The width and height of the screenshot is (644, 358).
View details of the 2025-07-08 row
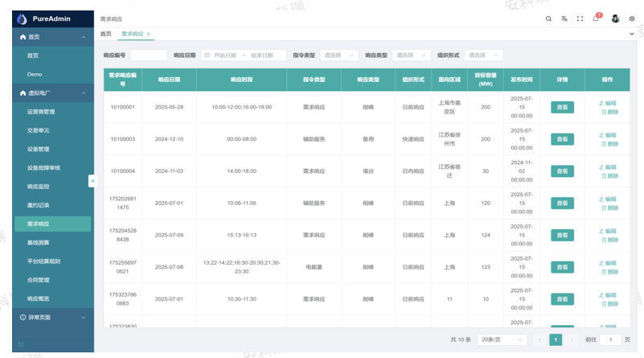(x=562, y=267)
